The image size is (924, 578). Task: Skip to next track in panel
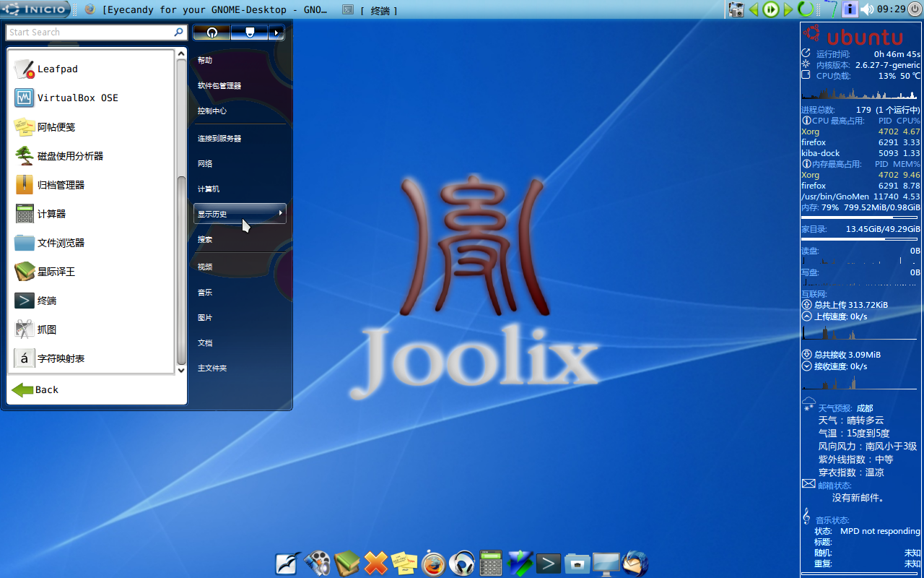(788, 9)
